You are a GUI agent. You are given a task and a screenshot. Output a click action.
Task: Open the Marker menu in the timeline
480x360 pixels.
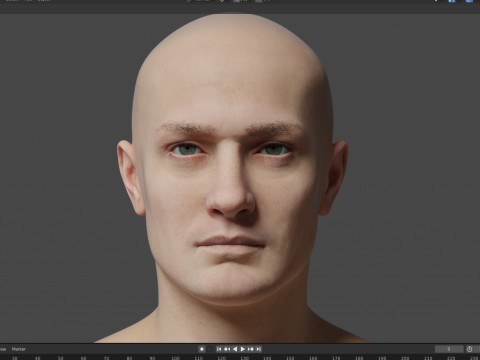pos(19,349)
